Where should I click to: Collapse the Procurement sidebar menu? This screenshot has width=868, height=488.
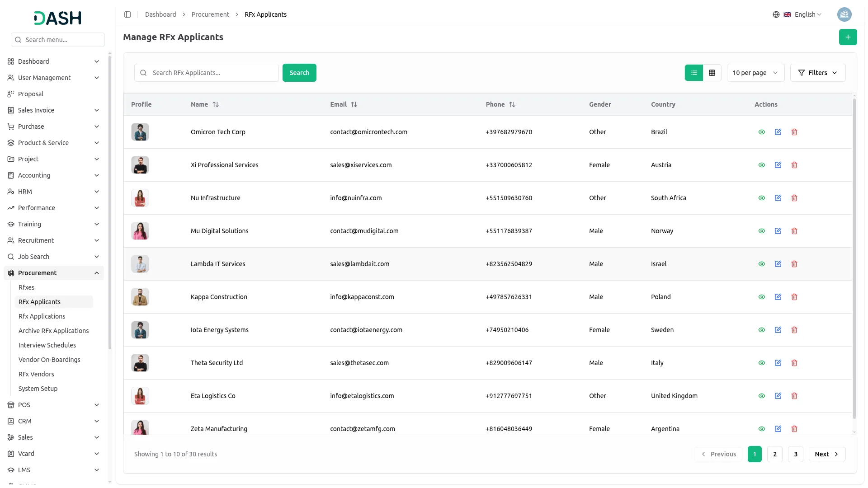tap(54, 273)
